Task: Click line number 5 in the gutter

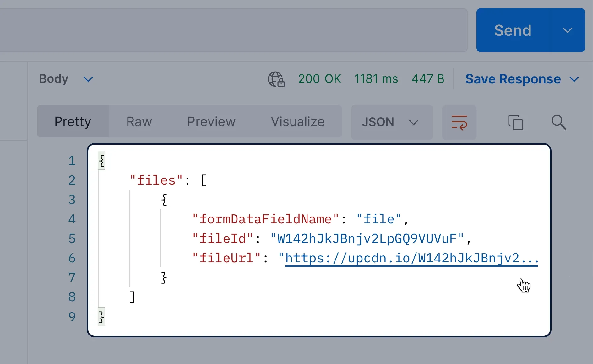Action: point(72,238)
